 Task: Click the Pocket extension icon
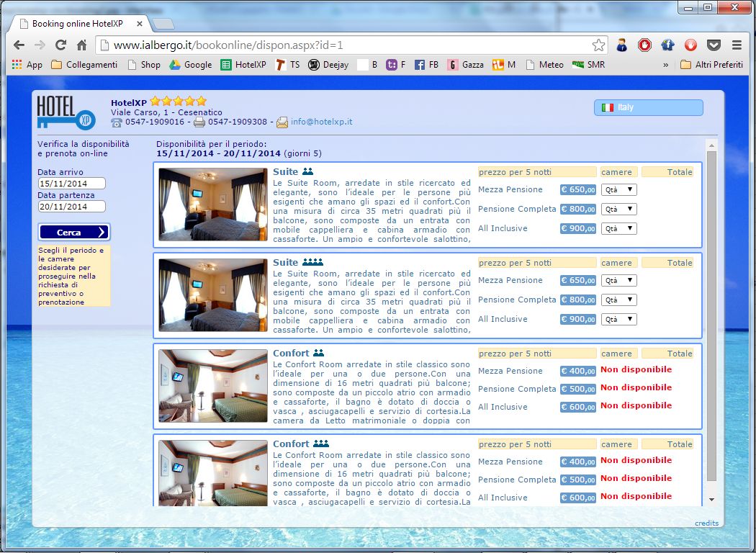pos(714,45)
